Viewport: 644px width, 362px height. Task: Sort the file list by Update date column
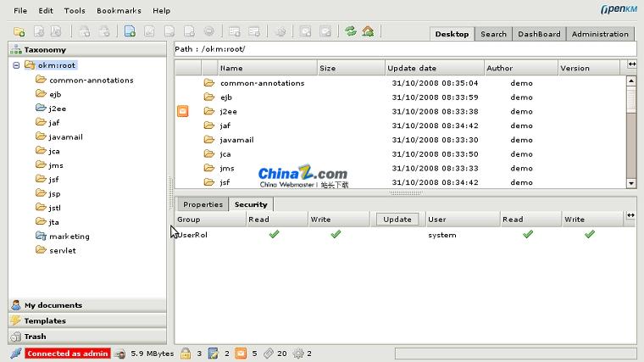tap(435, 68)
